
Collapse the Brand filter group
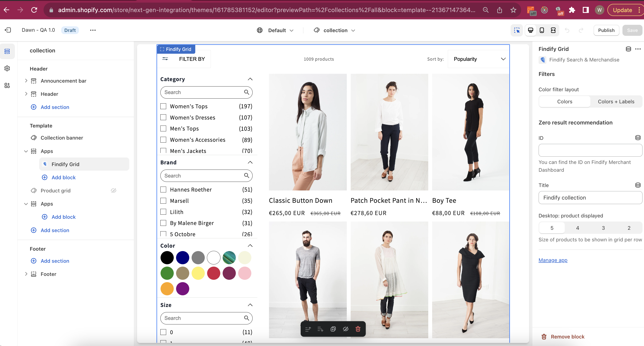250,162
